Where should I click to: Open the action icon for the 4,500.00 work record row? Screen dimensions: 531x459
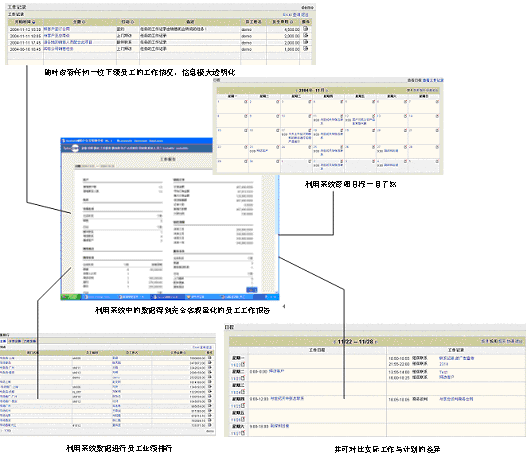tap(305, 29)
